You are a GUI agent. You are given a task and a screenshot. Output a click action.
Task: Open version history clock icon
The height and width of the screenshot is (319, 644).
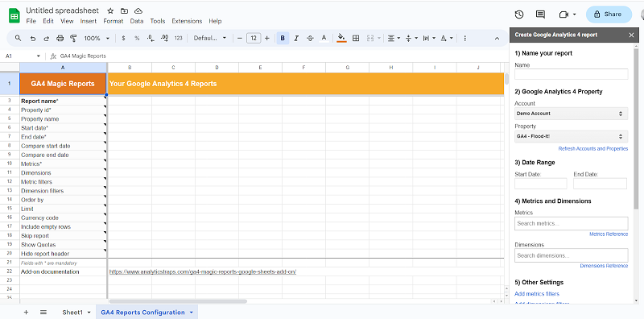click(x=519, y=14)
